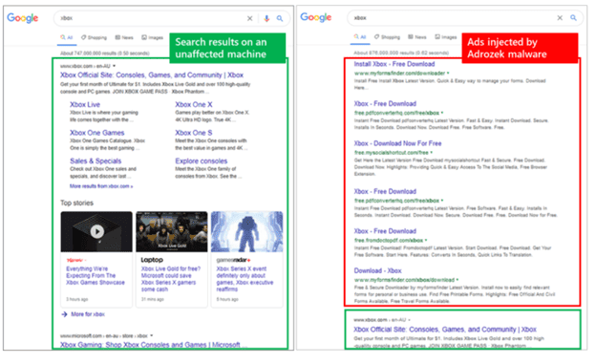Click search magnifier in left Google window

click(x=280, y=18)
